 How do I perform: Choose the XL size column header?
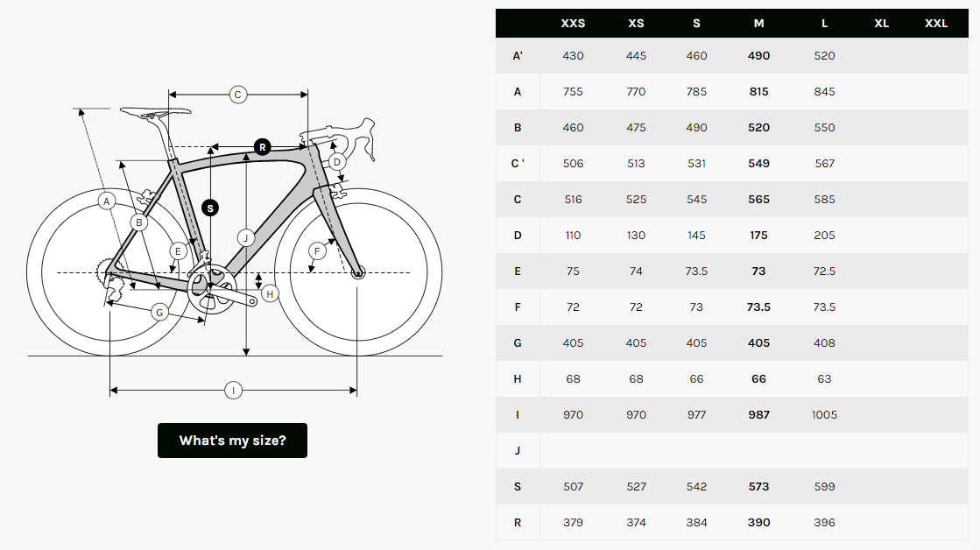[881, 24]
